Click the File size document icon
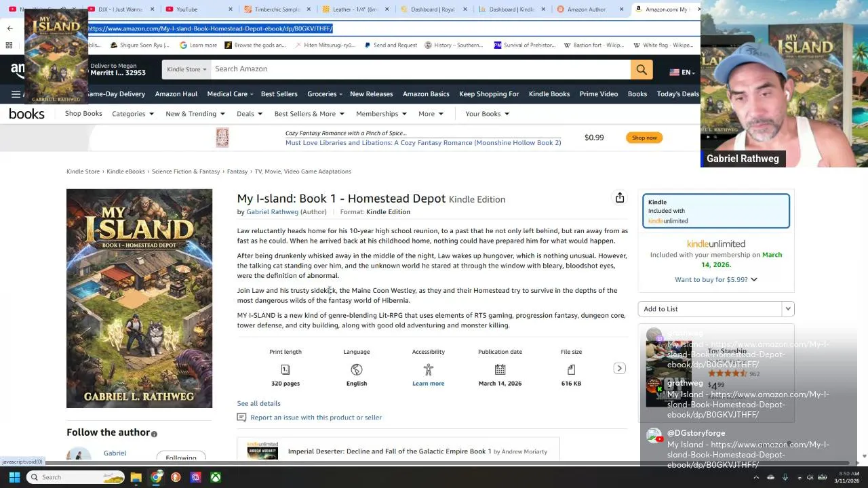The height and width of the screenshot is (488, 868). [x=571, y=369]
